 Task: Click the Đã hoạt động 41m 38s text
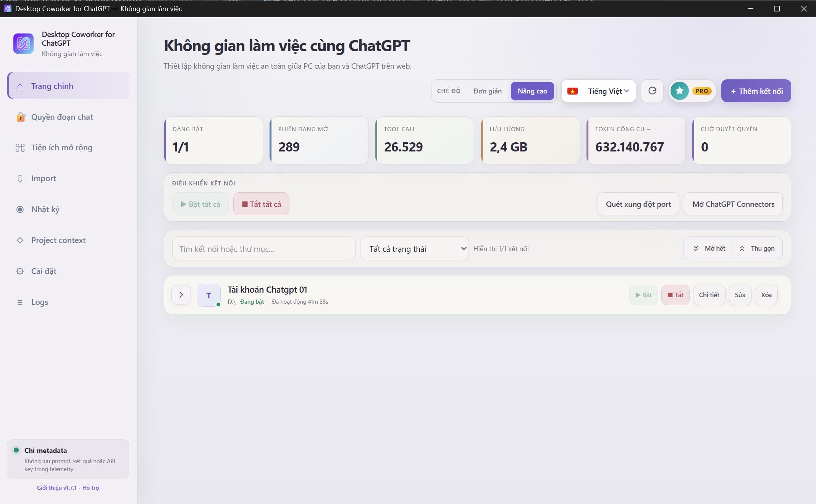click(x=300, y=302)
